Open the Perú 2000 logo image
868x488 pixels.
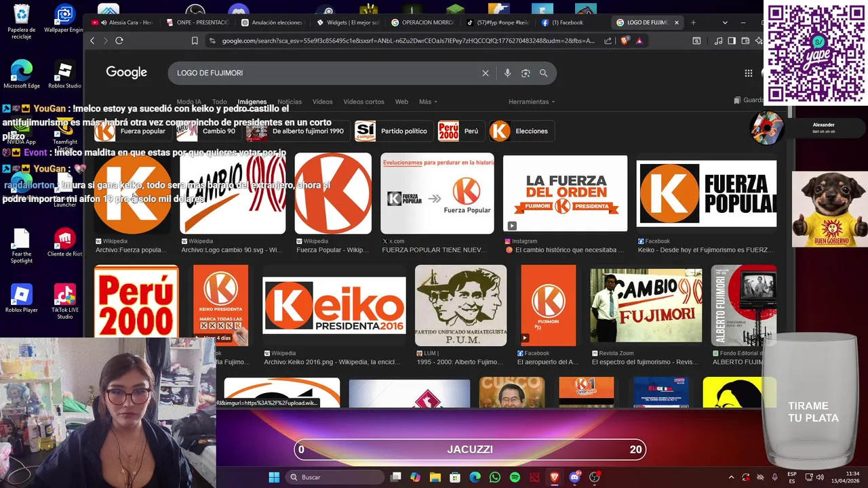pyautogui.click(x=136, y=301)
